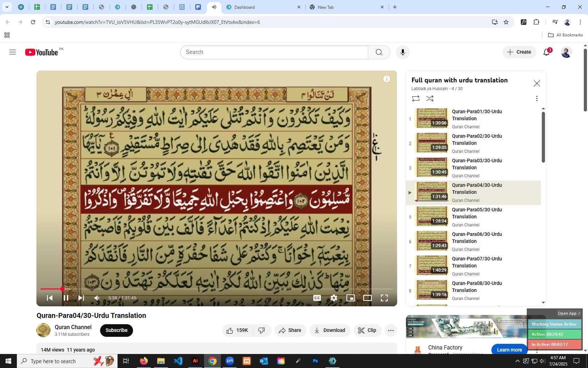Screen dimensions: 588x368
Task: Create a clip of the video
Action: coord(367,330)
